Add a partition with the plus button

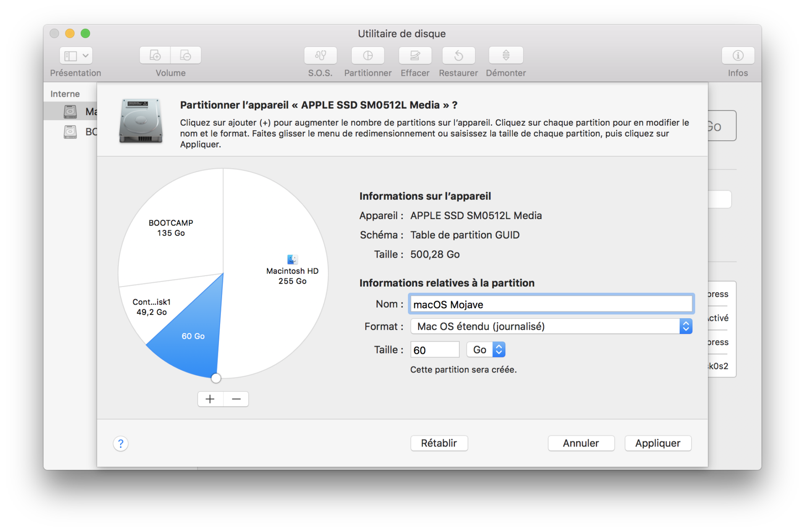click(x=210, y=399)
